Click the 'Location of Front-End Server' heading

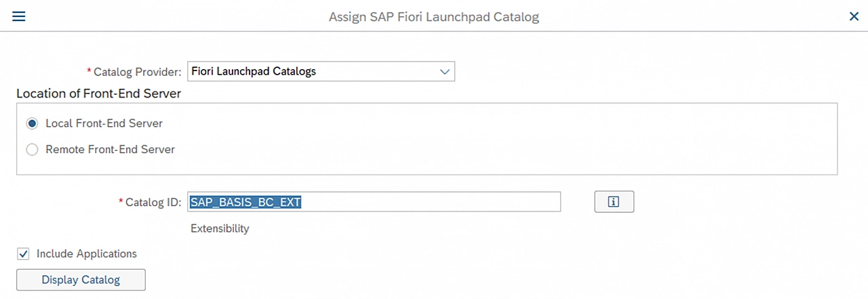point(98,94)
